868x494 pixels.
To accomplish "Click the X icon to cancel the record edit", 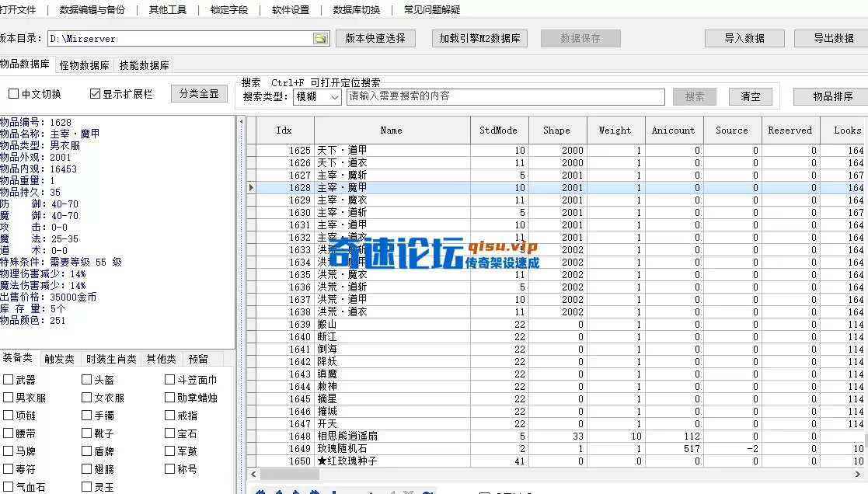I will click(x=408, y=491).
